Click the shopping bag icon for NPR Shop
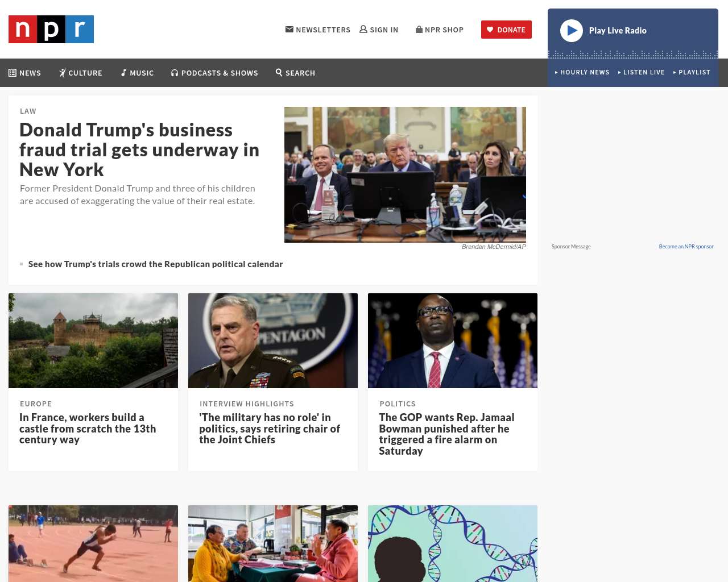728x582 pixels. (419, 29)
